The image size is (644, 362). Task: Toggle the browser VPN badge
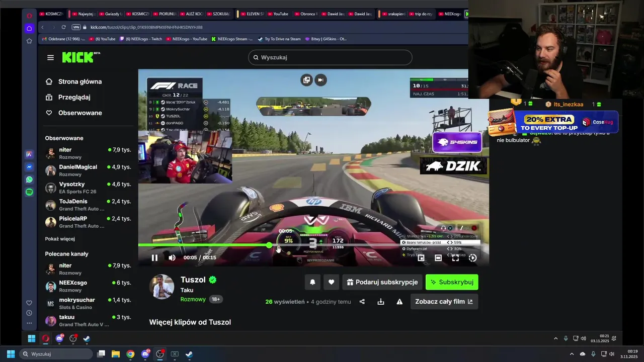[76, 27]
